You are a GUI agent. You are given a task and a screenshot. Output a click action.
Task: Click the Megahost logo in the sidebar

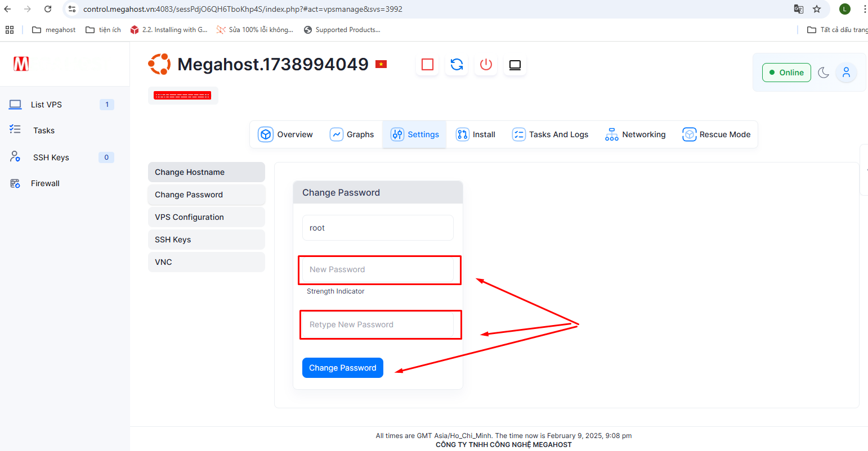point(21,64)
